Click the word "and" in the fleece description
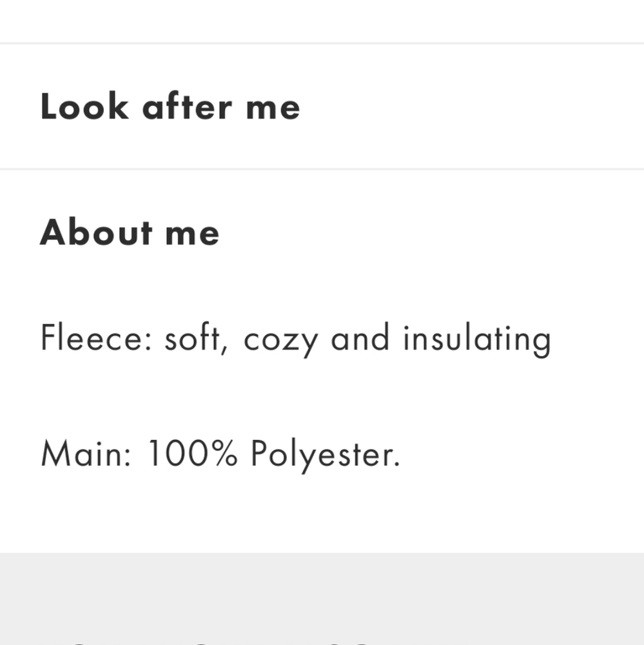The image size is (644, 645). [x=360, y=339]
